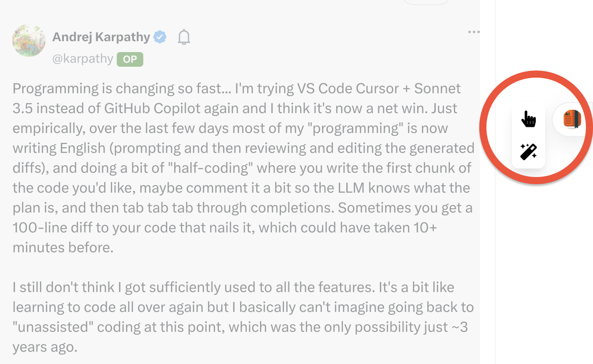Toggle the magic wand assist mode
Viewport: 593px width, 364px height.
(529, 151)
